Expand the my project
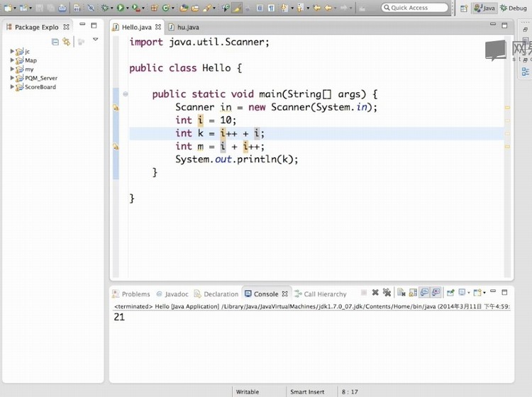The image size is (532, 397). 12,69
